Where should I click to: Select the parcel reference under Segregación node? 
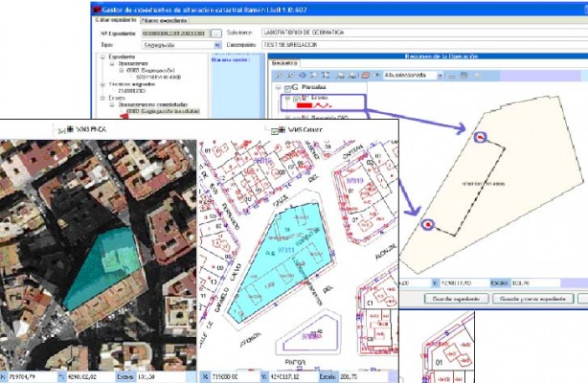pos(158,78)
